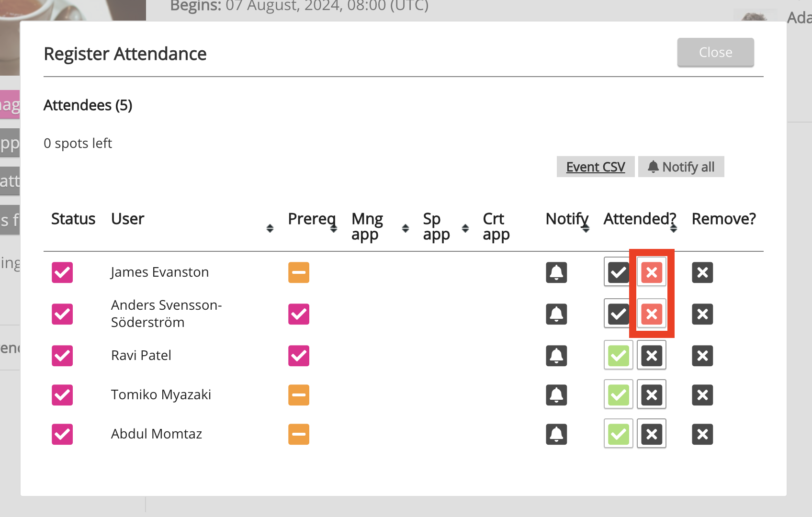
Task: Sort by Mng app column
Action: 405,228
